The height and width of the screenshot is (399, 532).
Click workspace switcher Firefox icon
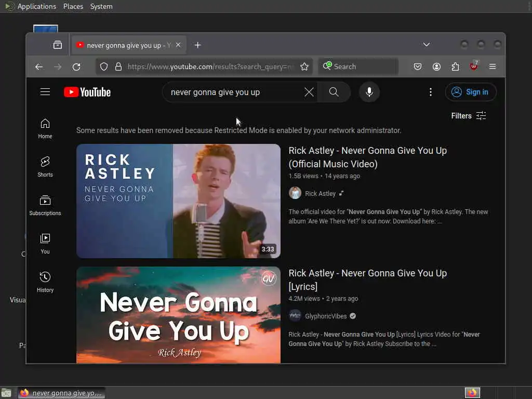pos(472,393)
